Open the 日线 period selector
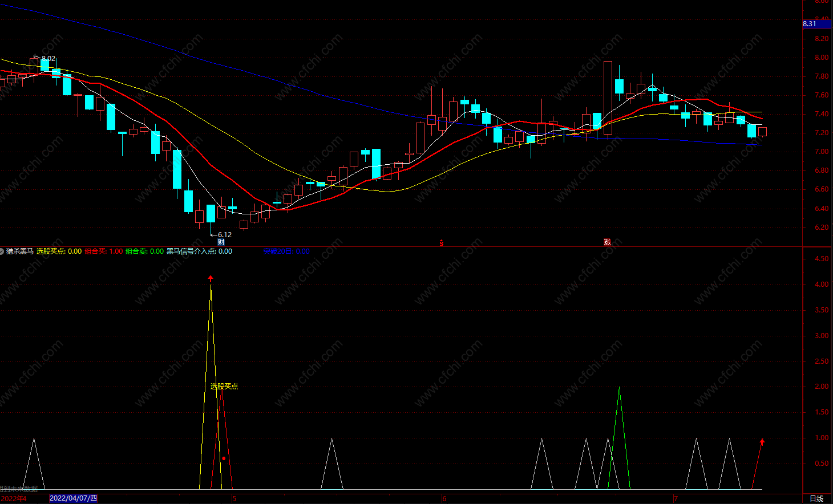The image size is (833, 504). (817, 499)
